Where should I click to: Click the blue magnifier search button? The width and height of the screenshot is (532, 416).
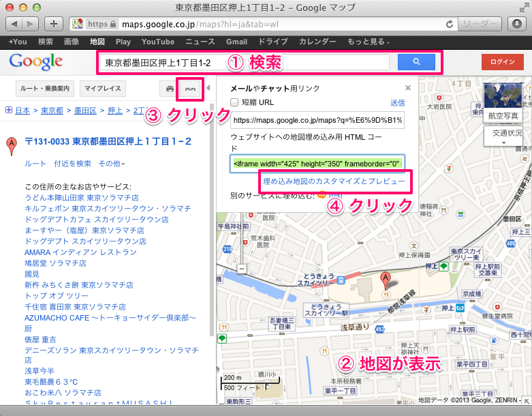[416, 62]
